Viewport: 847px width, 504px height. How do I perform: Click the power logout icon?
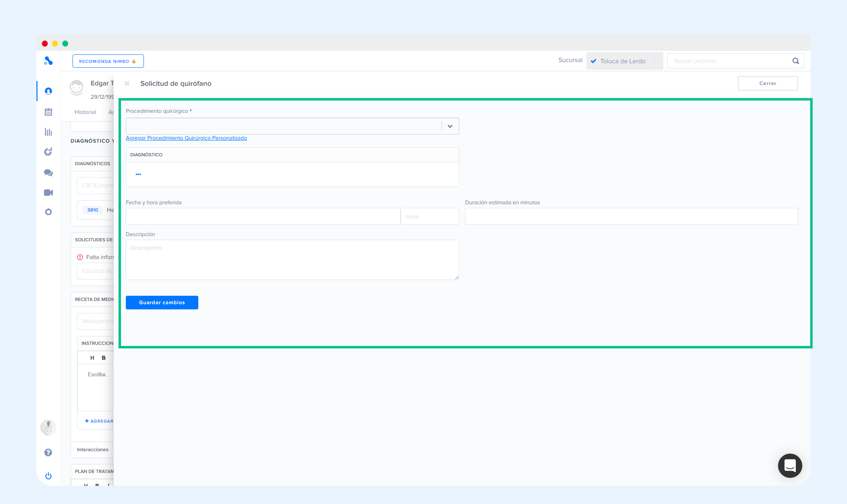click(x=48, y=476)
